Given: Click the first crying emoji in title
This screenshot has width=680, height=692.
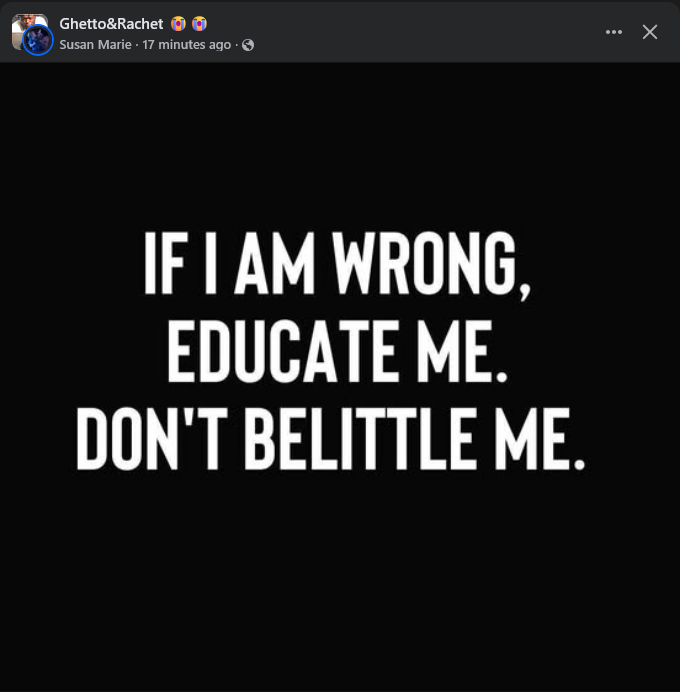Looking at the screenshot, I should click(178, 23).
